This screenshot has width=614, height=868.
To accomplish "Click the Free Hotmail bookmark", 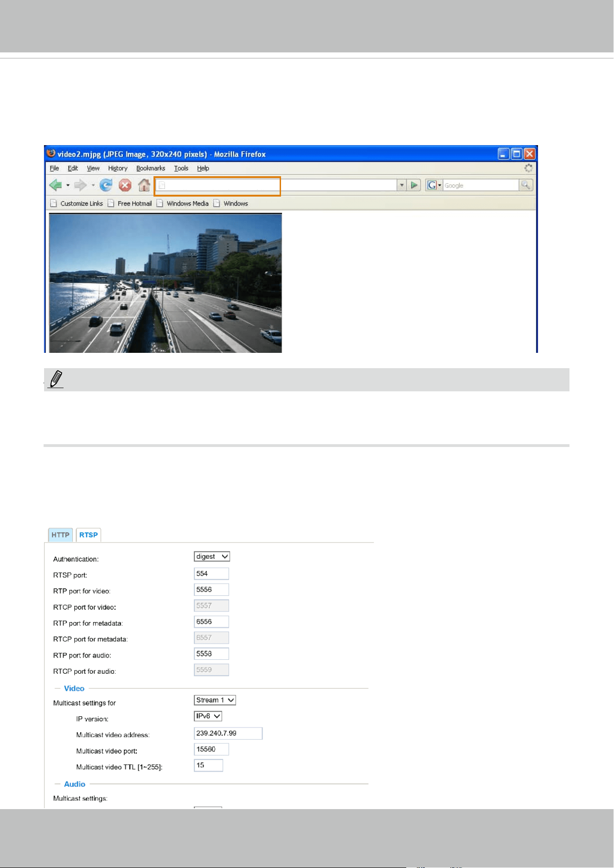I will (130, 204).
